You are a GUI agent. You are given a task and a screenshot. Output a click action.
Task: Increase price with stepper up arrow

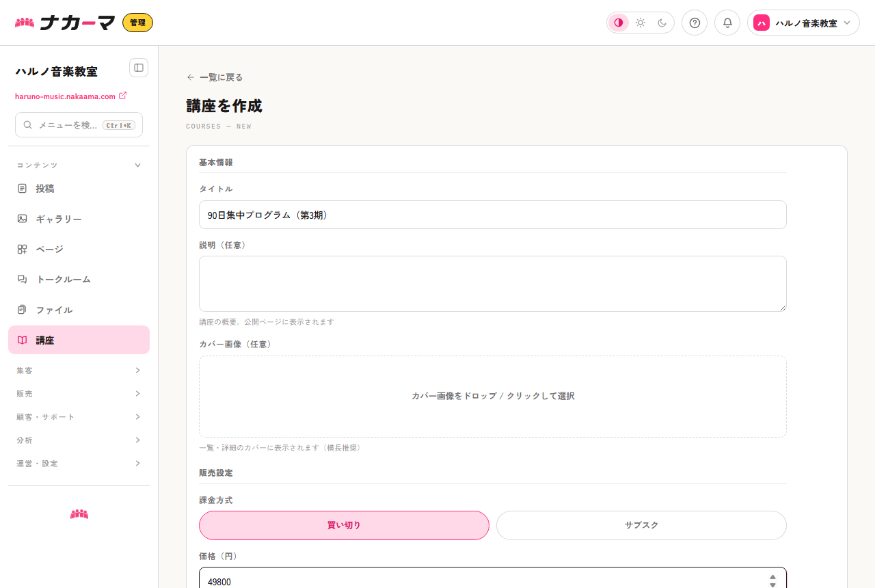coord(772,578)
